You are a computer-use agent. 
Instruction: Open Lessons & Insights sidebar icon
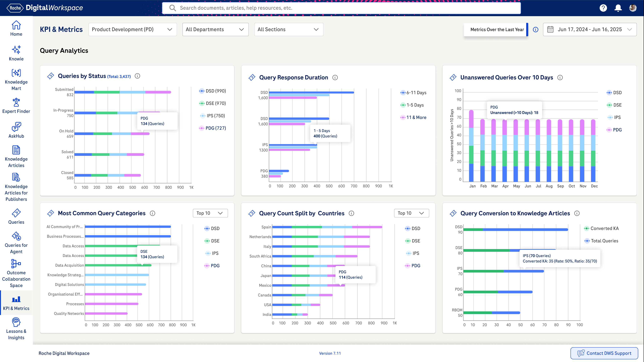(16, 322)
